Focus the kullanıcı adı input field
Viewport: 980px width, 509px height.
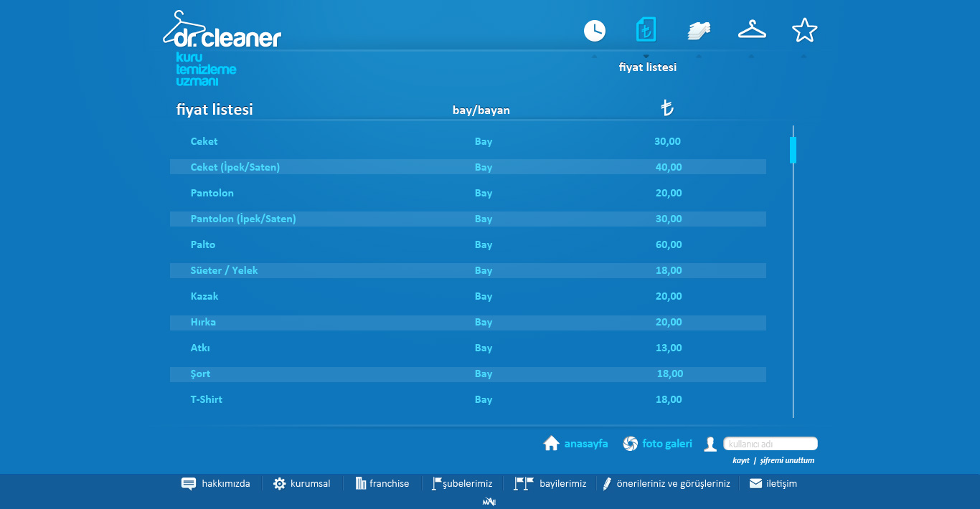click(771, 444)
